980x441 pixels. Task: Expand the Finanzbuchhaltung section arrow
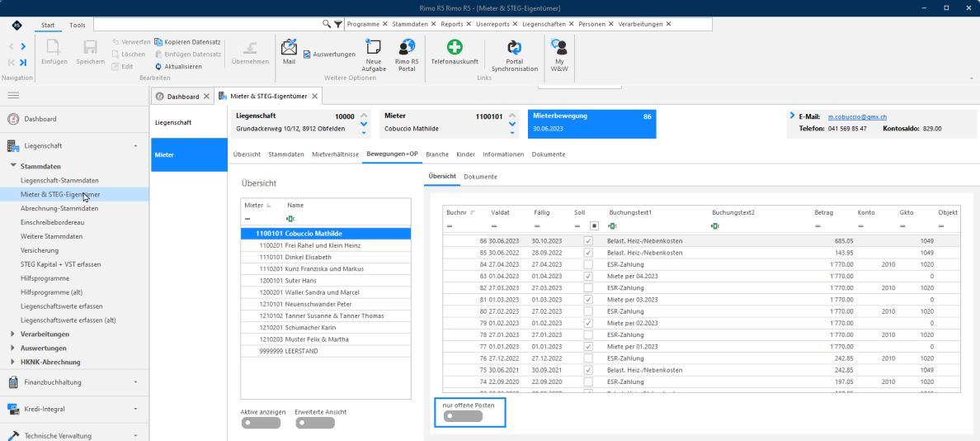[x=136, y=382]
